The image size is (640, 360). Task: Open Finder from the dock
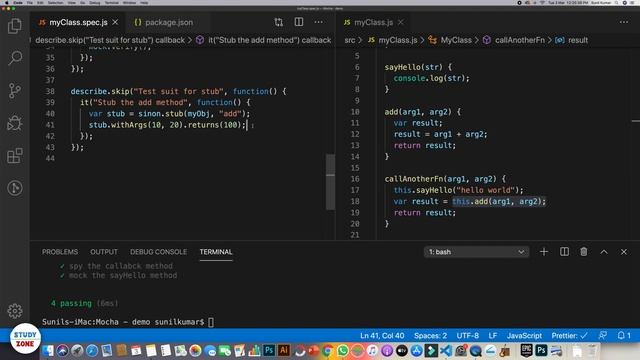[x=48, y=350]
